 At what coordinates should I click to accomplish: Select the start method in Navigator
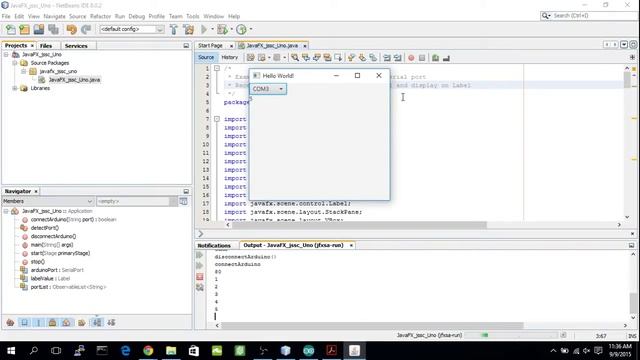tap(60, 253)
